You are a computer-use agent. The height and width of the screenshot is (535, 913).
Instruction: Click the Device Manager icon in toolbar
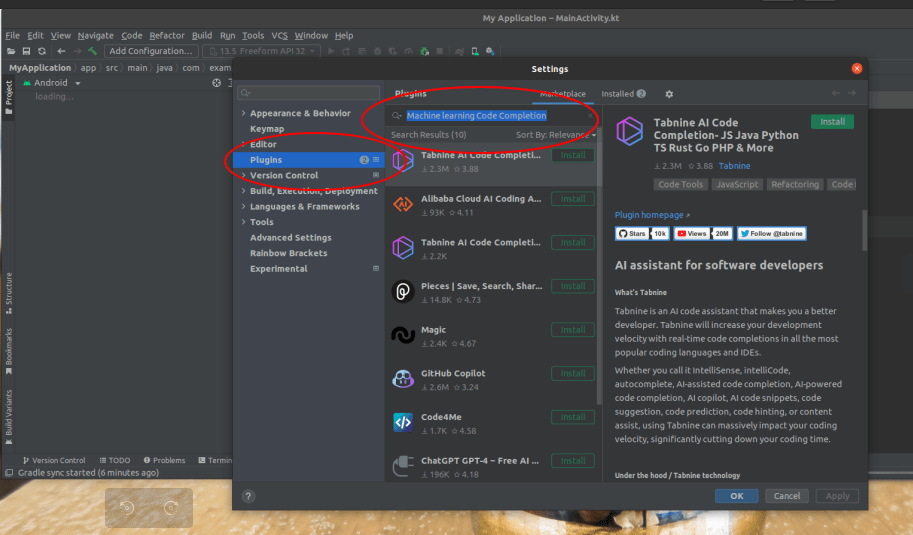tap(475, 51)
